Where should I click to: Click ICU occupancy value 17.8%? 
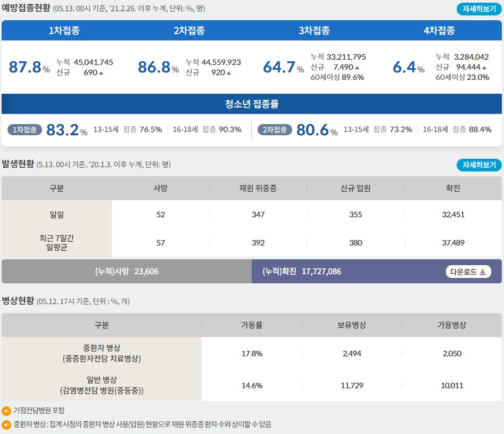pos(252,354)
